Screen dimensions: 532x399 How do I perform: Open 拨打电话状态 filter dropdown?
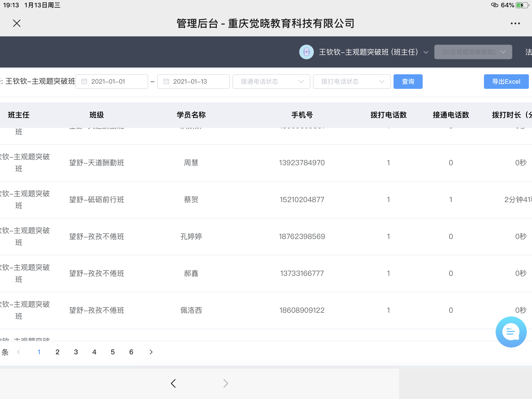coord(352,82)
